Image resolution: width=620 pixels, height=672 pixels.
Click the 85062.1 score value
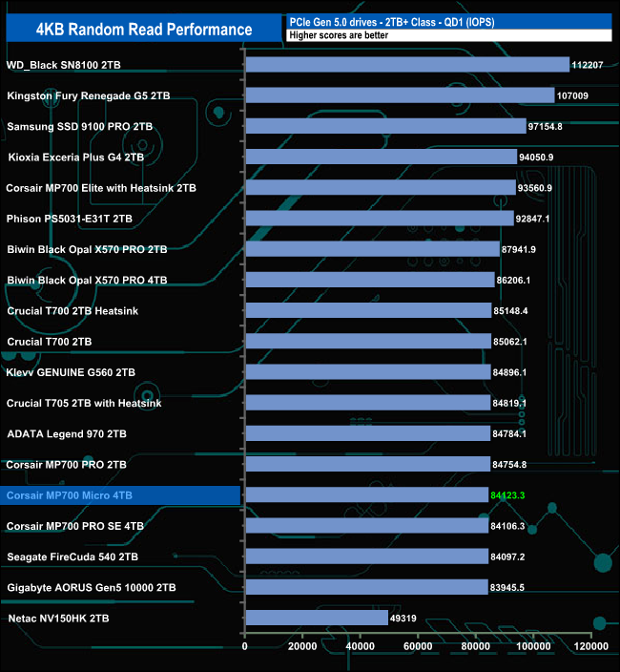coord(510,342)
